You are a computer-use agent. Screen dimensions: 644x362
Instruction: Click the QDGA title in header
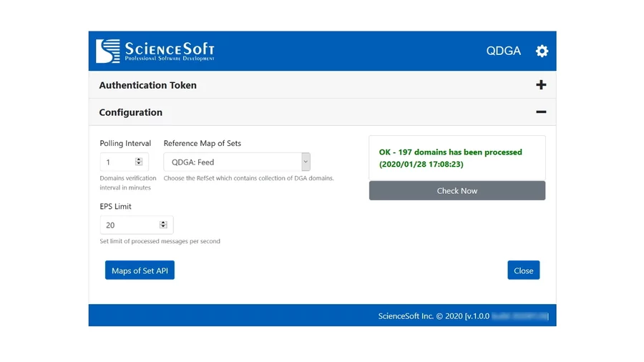tap(504, 51)
